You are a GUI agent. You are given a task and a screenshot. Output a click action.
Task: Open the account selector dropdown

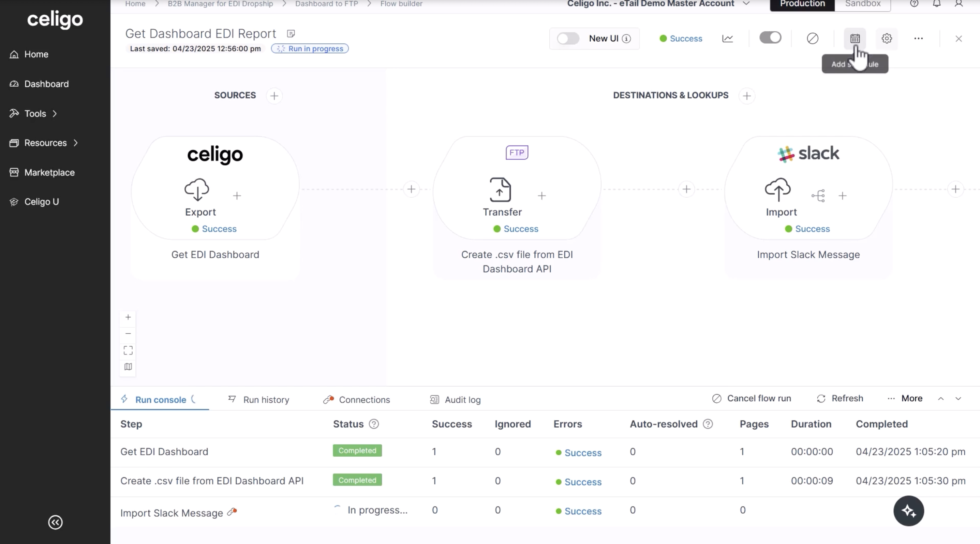pos(658,4)
